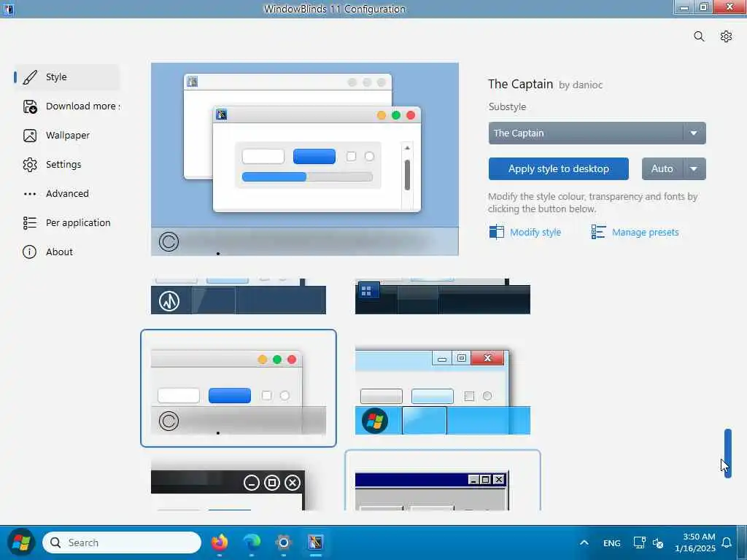Click the Settings gear icon in sidebar

coord(29,165)
